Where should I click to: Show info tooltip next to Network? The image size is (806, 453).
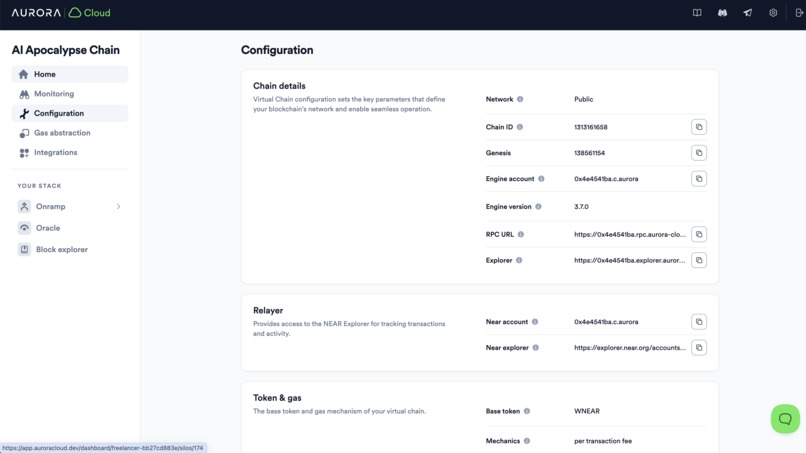pyautogui.click(x=520, y=99)
